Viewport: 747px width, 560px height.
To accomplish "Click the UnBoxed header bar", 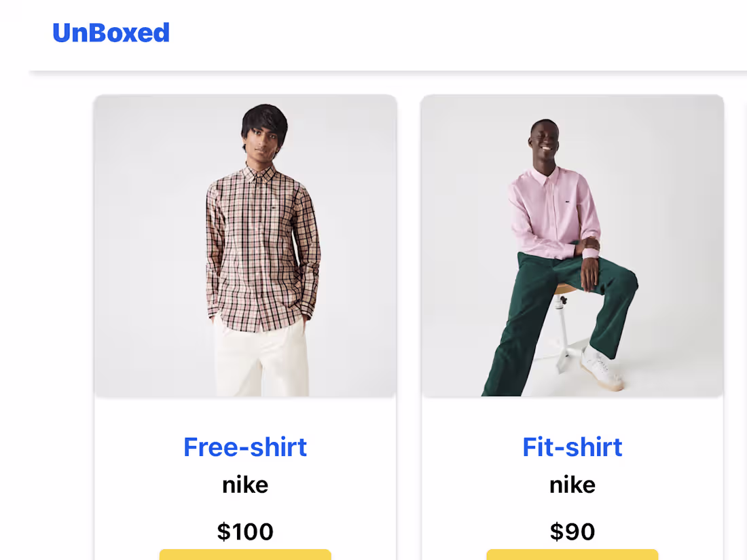I will 373,34.
